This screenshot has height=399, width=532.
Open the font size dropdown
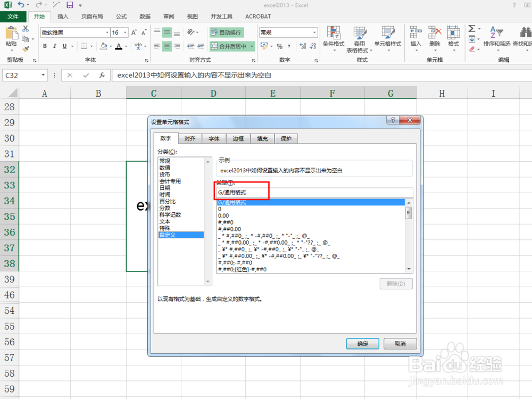[x=125, y=33]
